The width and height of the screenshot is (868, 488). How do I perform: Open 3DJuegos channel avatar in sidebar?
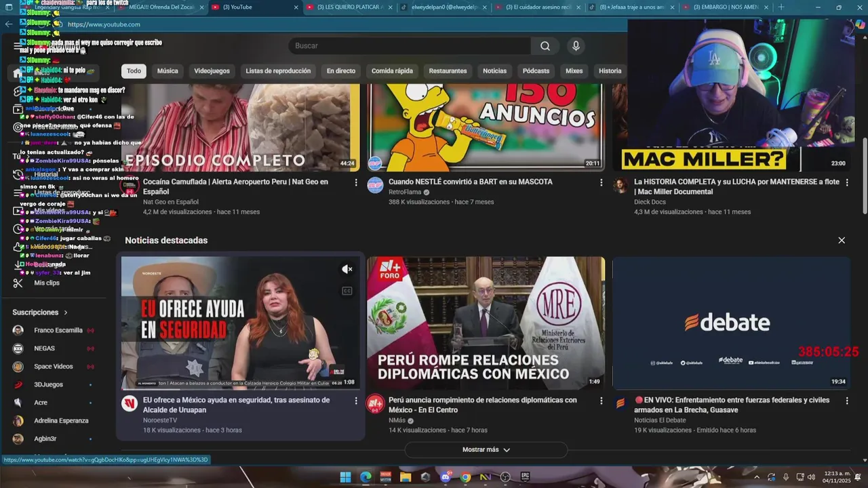(x=18, y=384)
